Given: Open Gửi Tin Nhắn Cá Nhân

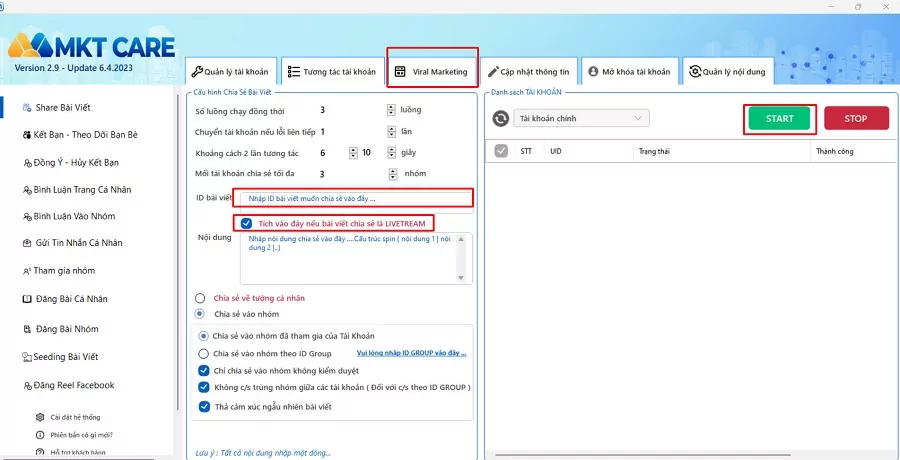Looking at the screenshot, I should pos(79,243).
